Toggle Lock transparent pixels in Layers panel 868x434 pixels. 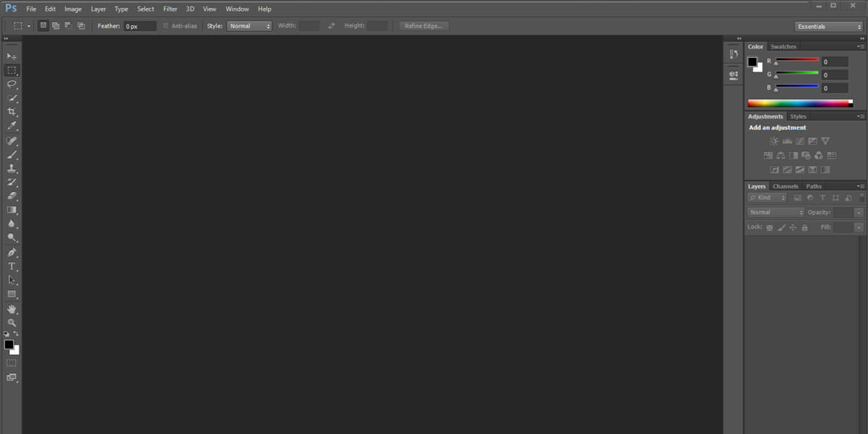[770, 227]
